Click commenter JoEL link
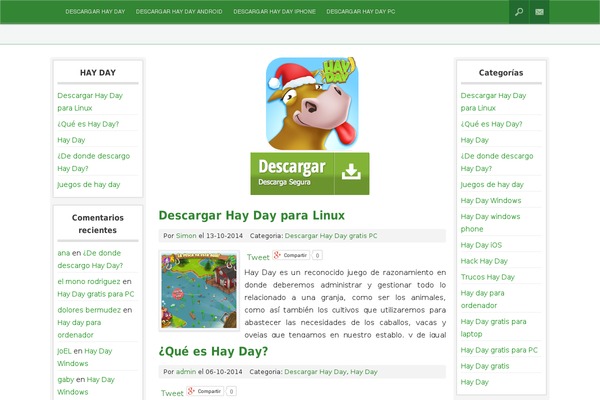The width and height of the screenshot is (600, 400). point(64,351)
